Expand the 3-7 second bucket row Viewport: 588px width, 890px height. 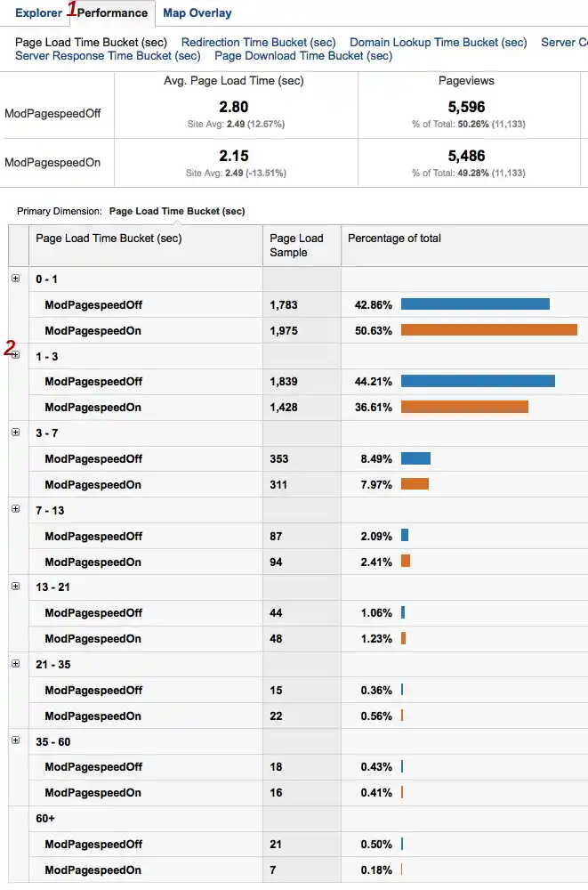point(15,432)
